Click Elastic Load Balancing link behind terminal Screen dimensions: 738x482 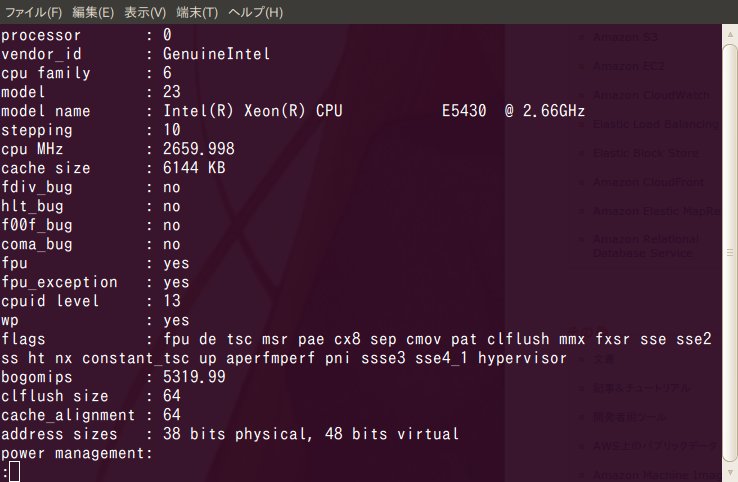click(x=657, y=125)
